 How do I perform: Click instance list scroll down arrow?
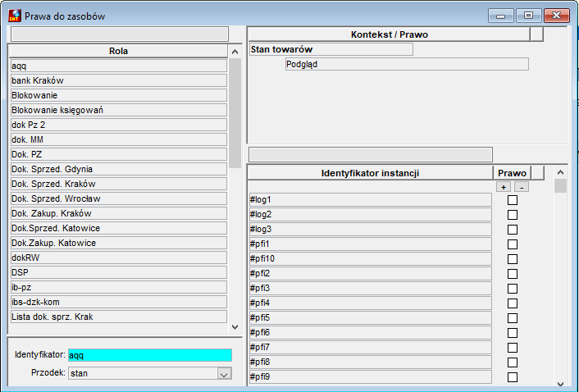tap(560, 384)
